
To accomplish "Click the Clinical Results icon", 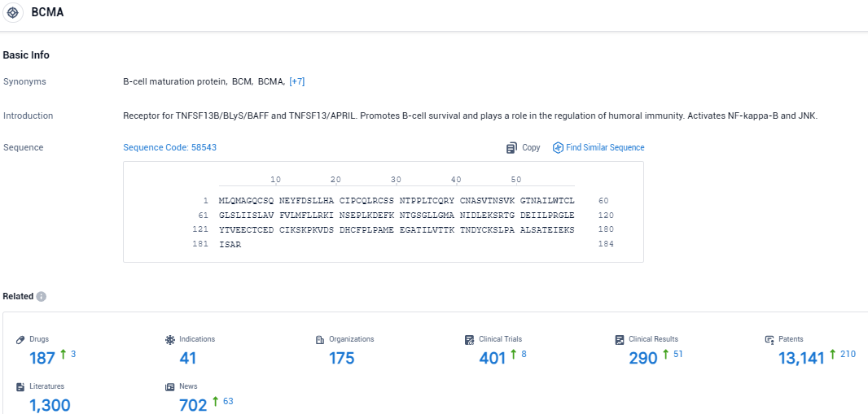I will tap(620, 339).
